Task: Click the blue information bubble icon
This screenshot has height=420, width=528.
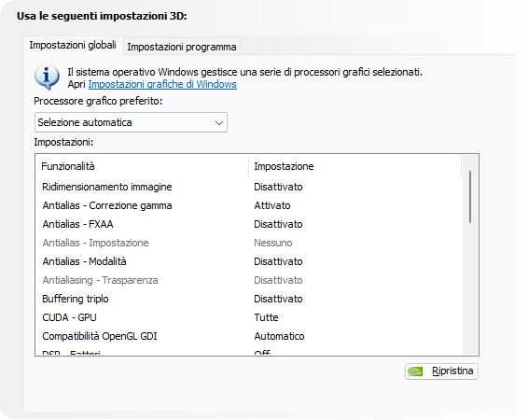Action: (47, 77)
